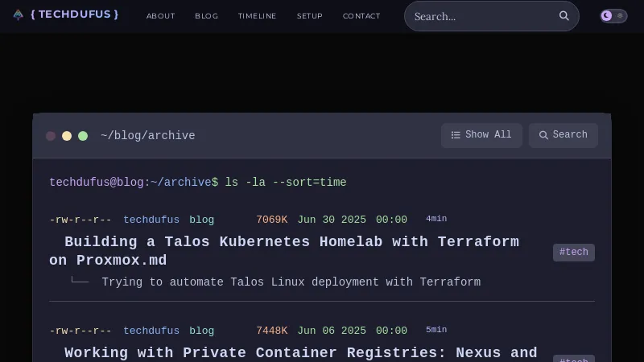Open the Private Container Registries post
Image resolution: width=644 pixels, height=362 pixels.
pos(300,352)
